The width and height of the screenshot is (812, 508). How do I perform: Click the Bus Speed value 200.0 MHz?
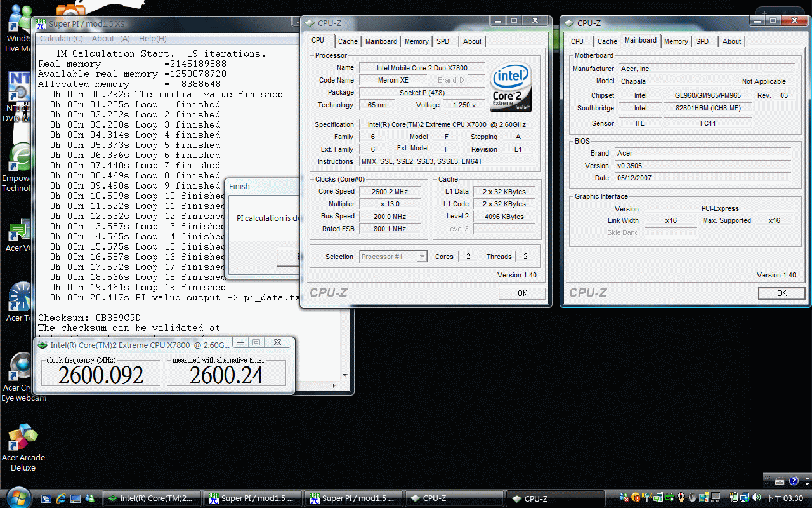[x=390, y=217]
